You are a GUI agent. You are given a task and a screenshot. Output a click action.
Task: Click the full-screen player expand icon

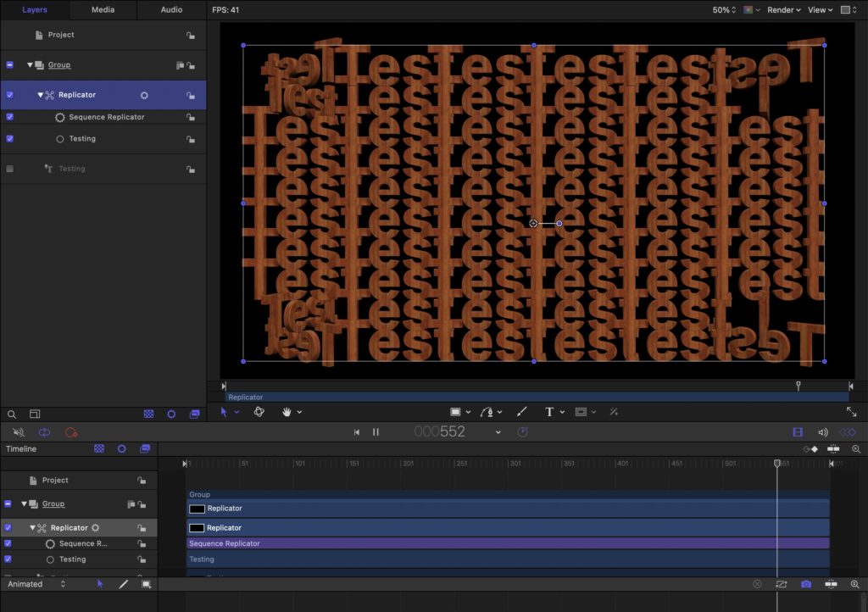coord(851,412)
